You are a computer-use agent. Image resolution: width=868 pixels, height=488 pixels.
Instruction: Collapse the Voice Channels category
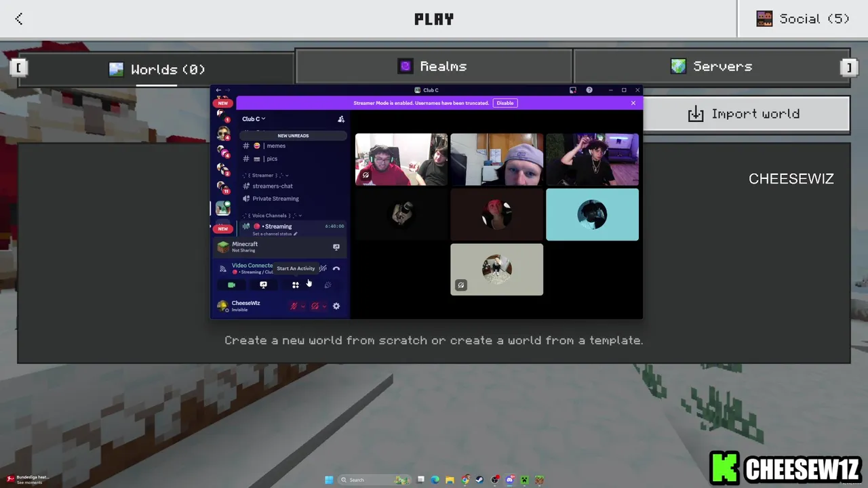coord(273,216)
